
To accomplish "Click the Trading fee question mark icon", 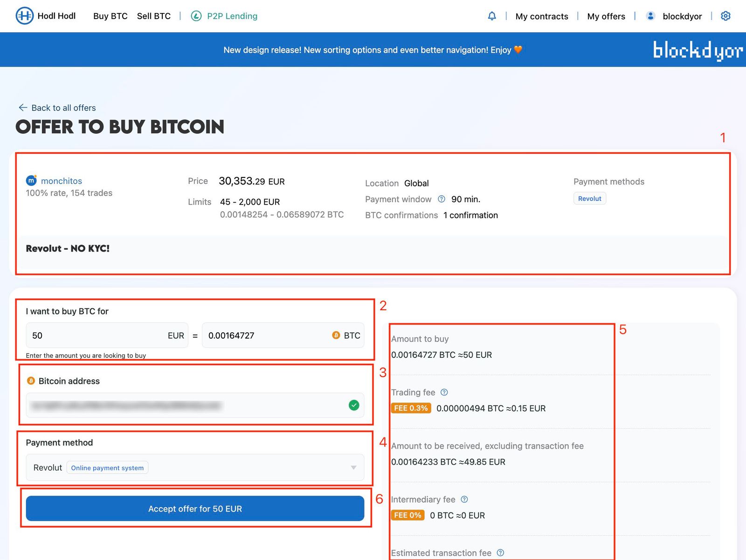I will [x=443, y=392].
